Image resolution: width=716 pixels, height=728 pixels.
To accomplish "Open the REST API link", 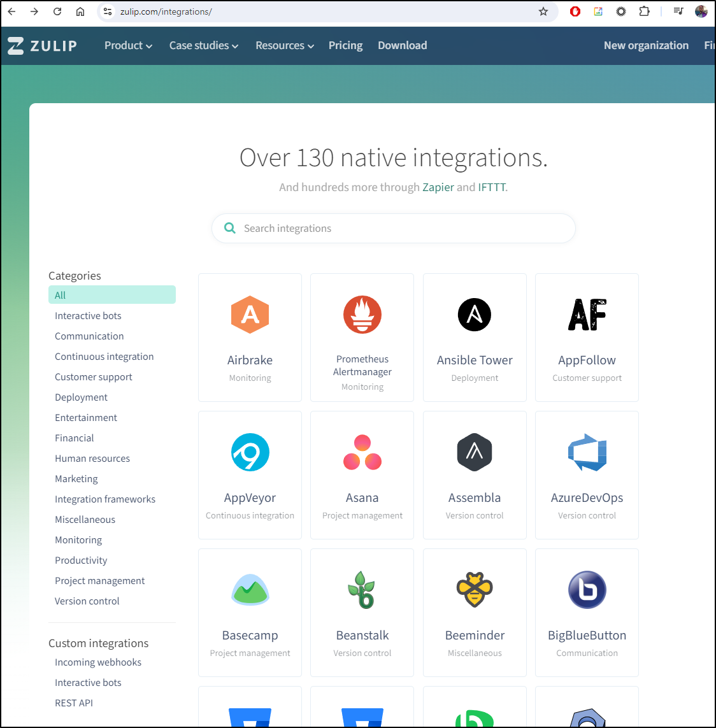I will click(74, 703).
